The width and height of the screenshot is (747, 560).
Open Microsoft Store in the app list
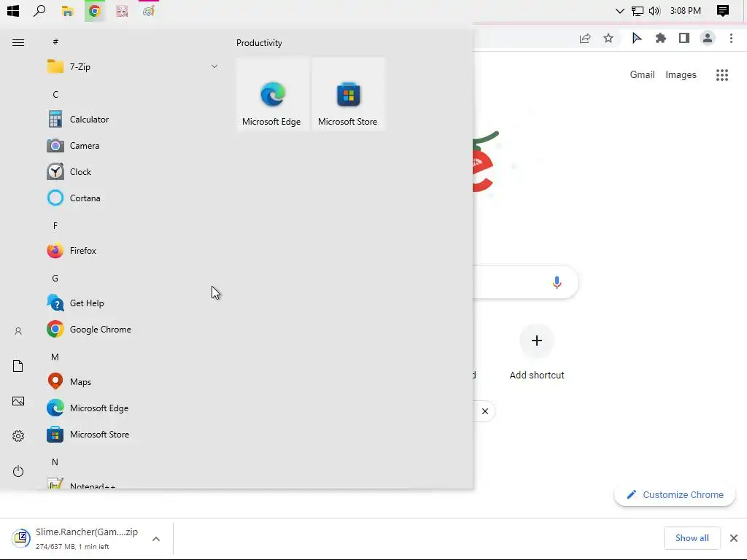[133, 435]
